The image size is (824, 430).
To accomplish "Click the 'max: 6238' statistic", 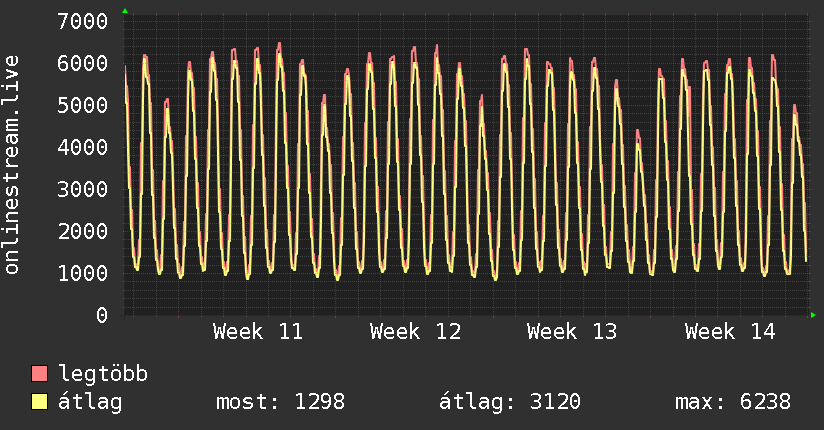I will pyautogui.click(x=733, y=402).
